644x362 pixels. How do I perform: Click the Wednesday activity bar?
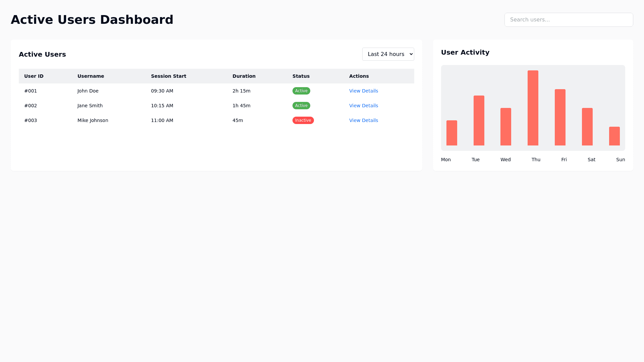coord(505,127)
